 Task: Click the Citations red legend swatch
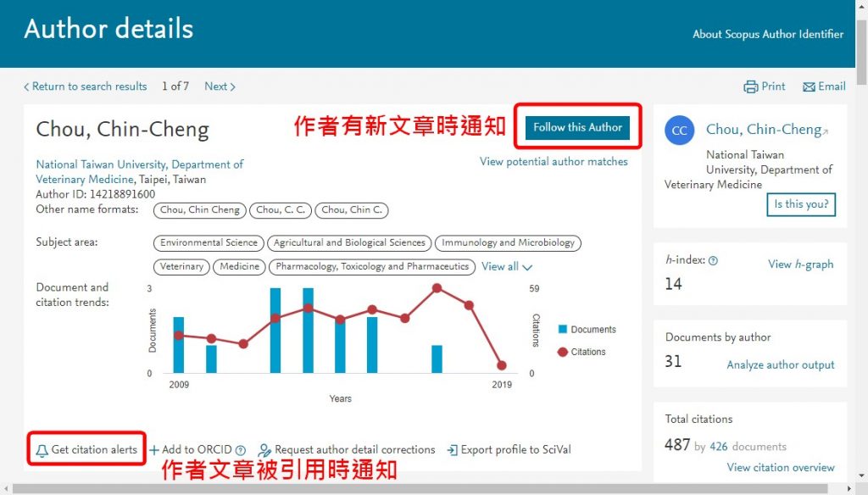[x=563, y=352]
